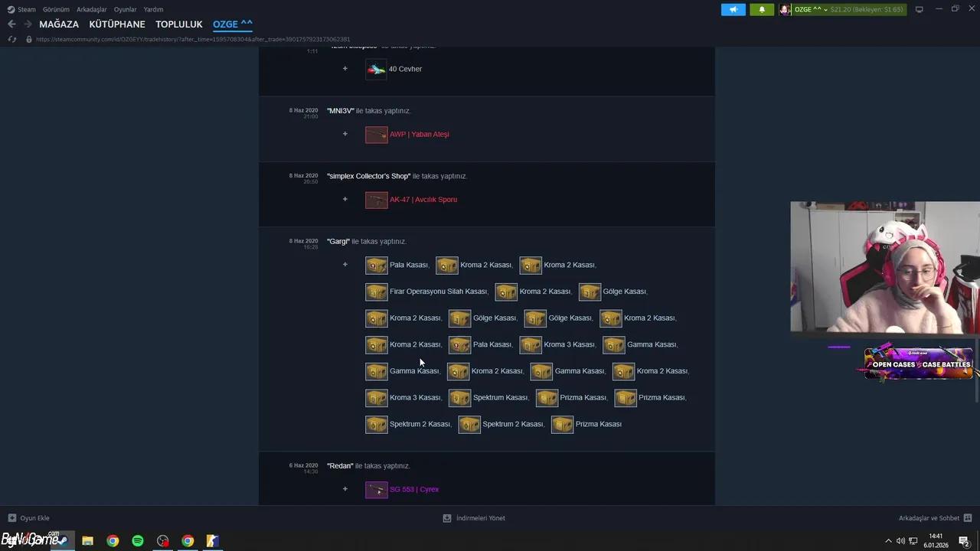Click the plus icon beside Oyun Ekle
This screenshot has height=551, width=980.
[x=11, y=518]
